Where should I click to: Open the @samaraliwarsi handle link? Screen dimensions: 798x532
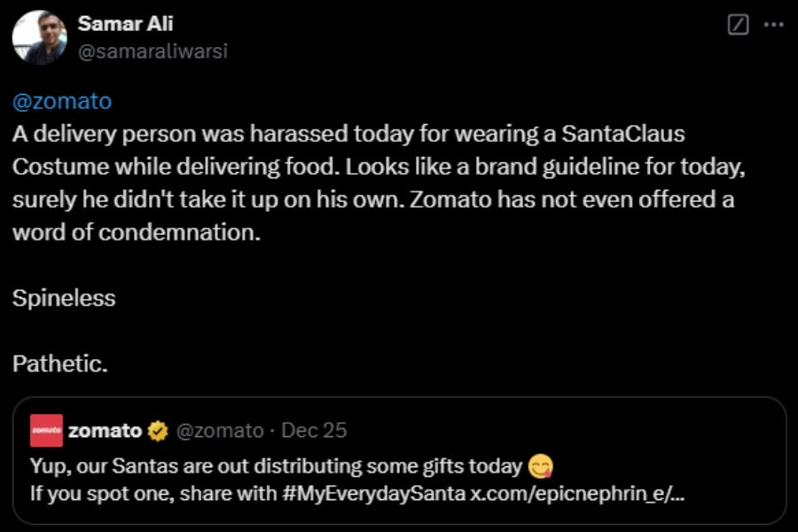pyautogui.click(x=153, y=51)
